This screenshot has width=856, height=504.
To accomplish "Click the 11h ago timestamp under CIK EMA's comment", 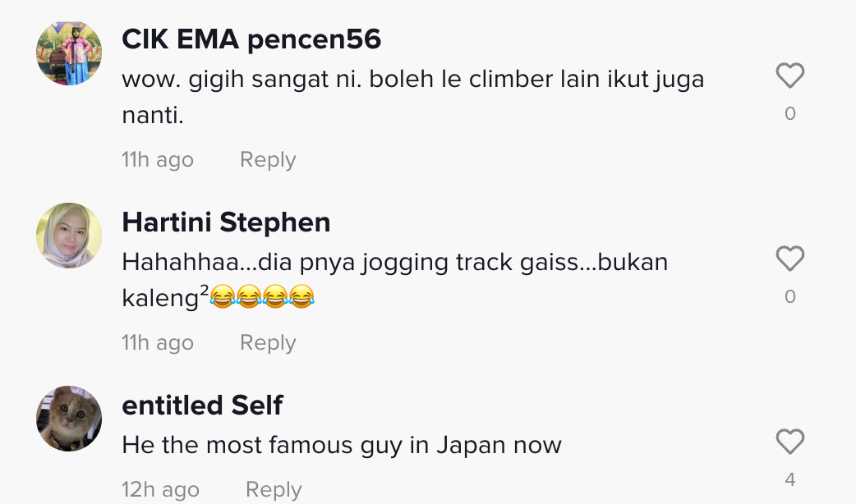I will click(158, 159).
